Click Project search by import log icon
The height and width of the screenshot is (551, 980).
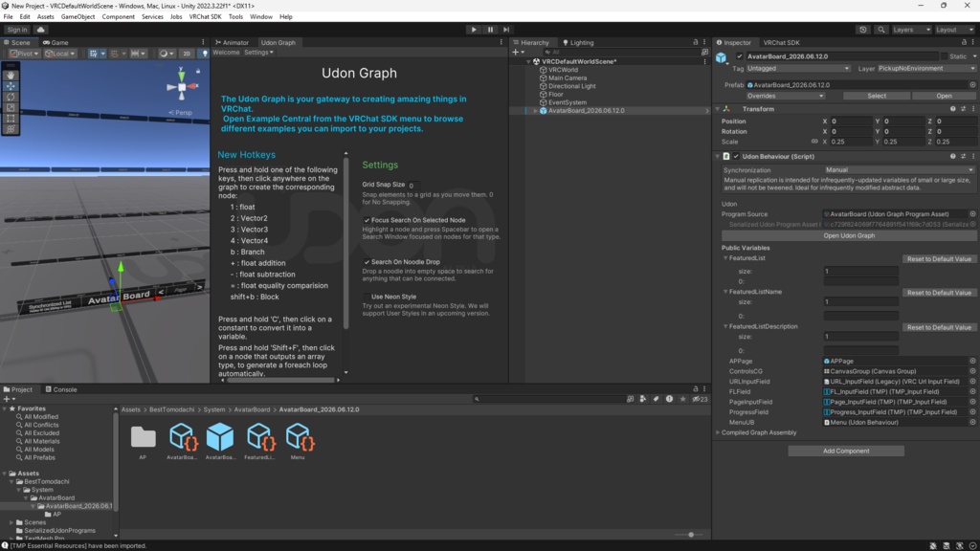tap(669, 399)
